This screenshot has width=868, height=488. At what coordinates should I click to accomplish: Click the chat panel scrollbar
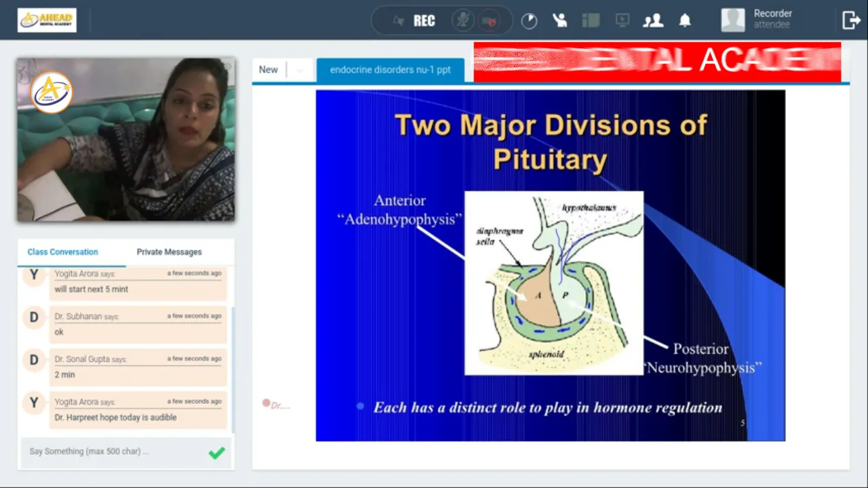click(233, 369)
